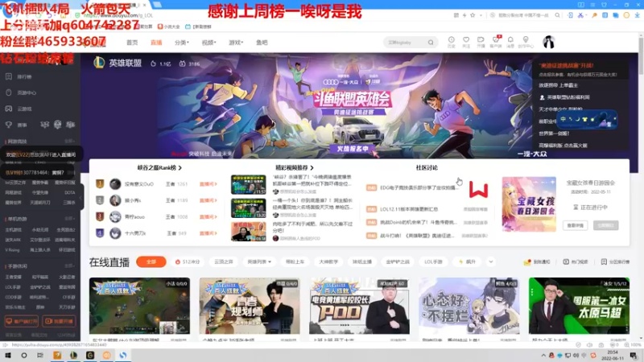Open the 宝藏女孩春日游园会 banner image
The width and height of the screenshot is (644, 362).
click(529, 204)
